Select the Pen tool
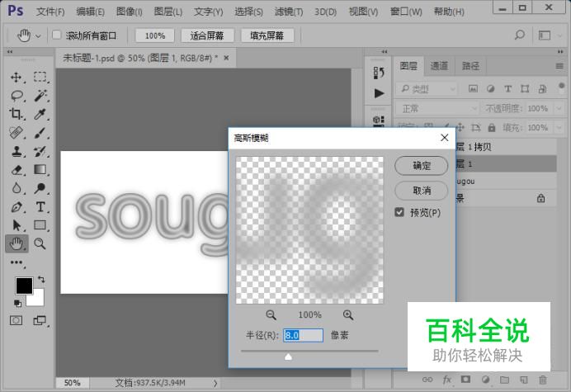 [16, 207]
